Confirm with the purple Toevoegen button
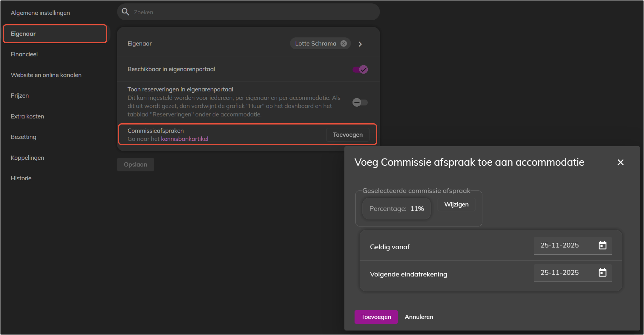Screen dimensions: 644x335 pyautogui.click(x=376, y=317)
